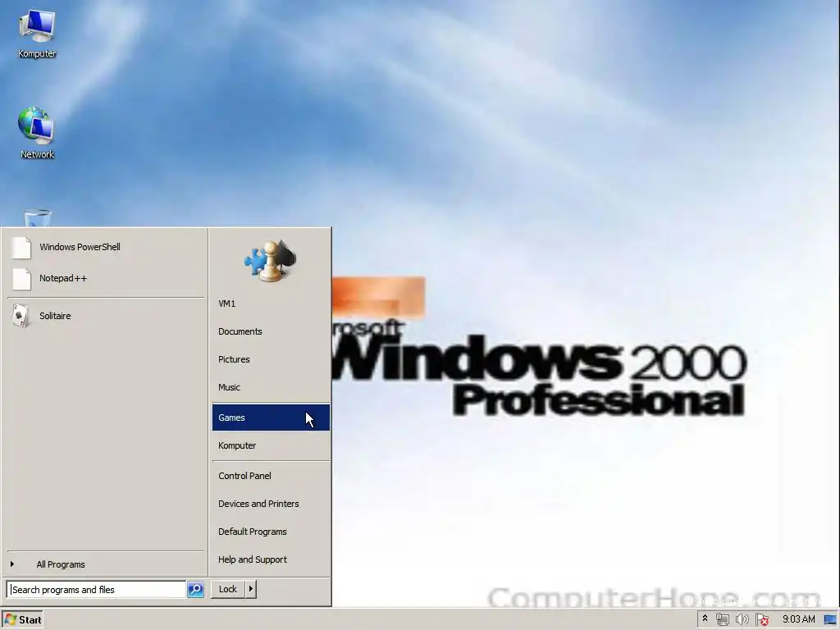Show hidden tray icons arrow
This screenshot has width=840, height=630.
(705, 619)
